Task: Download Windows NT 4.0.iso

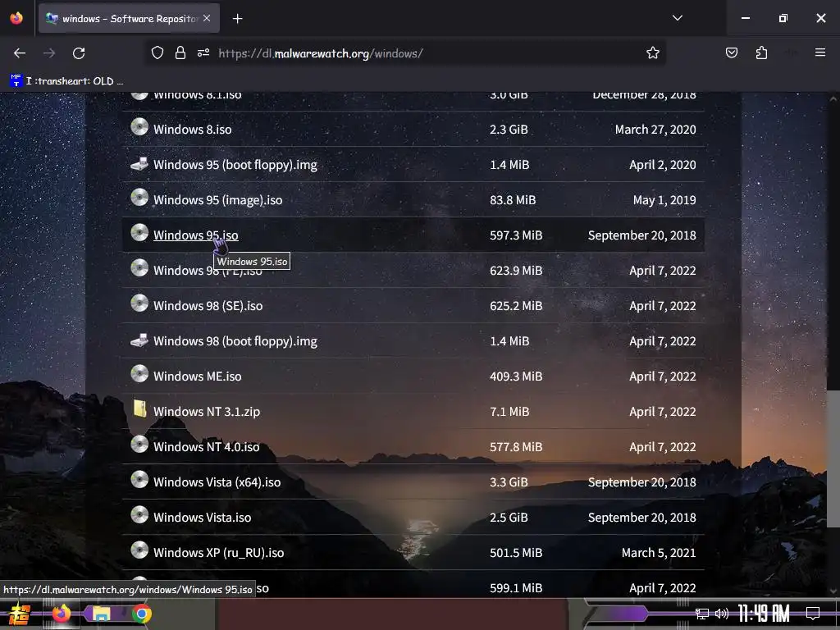Action: coord(206,447)
